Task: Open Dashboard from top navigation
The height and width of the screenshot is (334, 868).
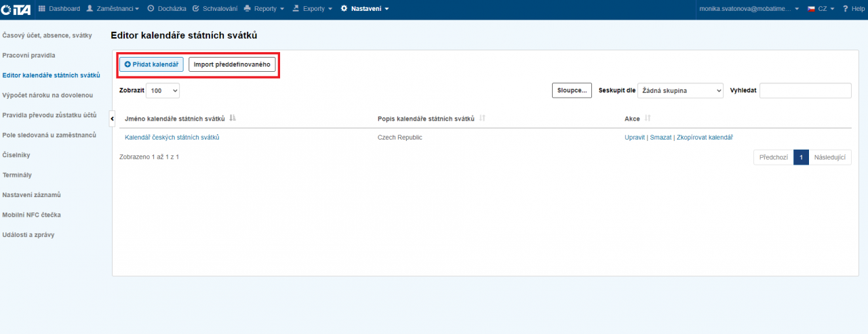Action: [x=59, y=9]
